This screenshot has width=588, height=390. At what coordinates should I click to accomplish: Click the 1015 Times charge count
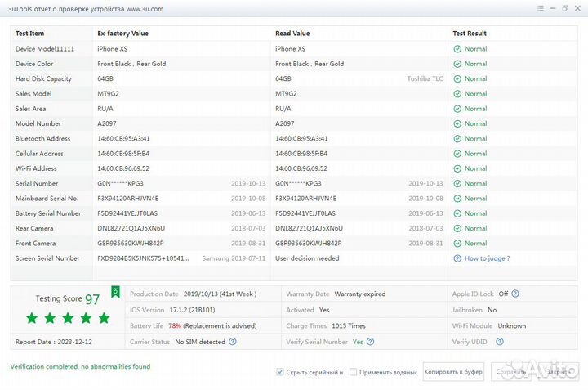[x=349, y=325]
